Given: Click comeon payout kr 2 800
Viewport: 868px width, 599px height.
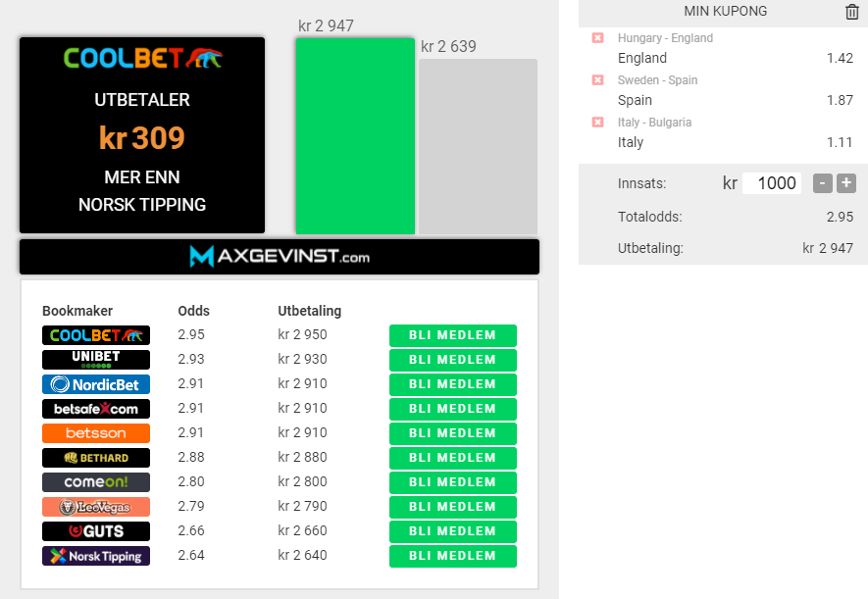Looking at the screenshot, I should [x=302, y=481].
